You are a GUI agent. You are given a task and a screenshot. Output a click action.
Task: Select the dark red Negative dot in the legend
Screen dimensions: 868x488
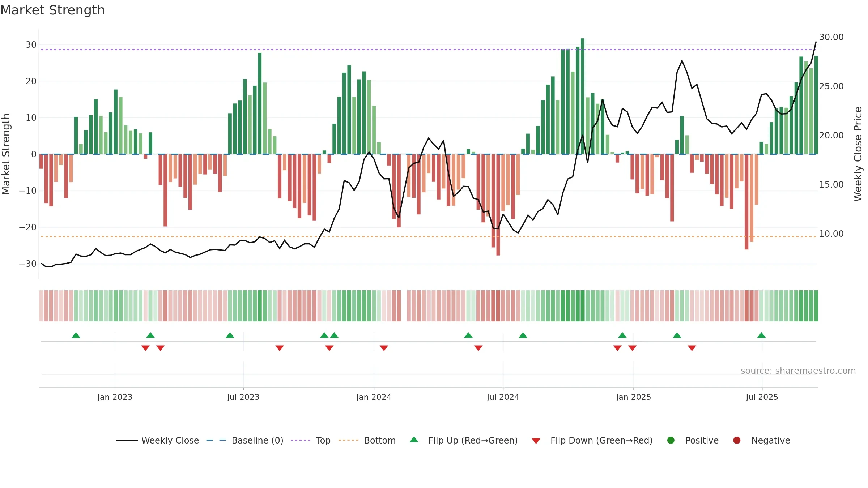(737, 440)
